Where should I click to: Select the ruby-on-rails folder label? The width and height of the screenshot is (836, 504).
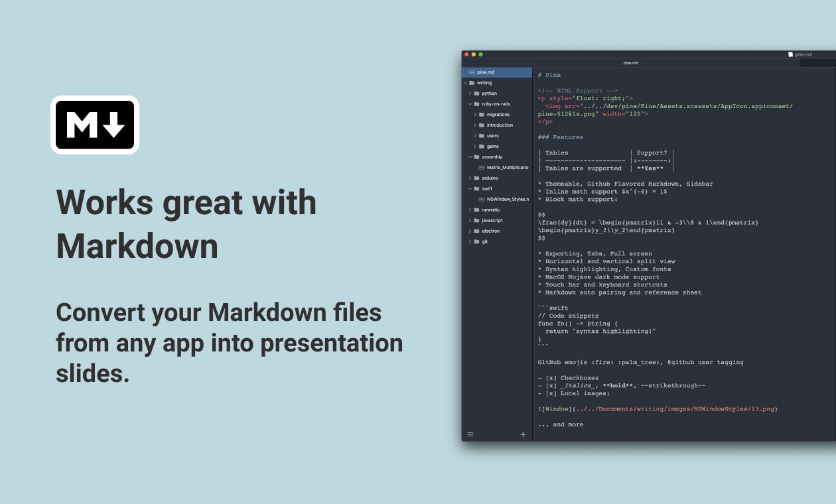[x=495, y=104]
